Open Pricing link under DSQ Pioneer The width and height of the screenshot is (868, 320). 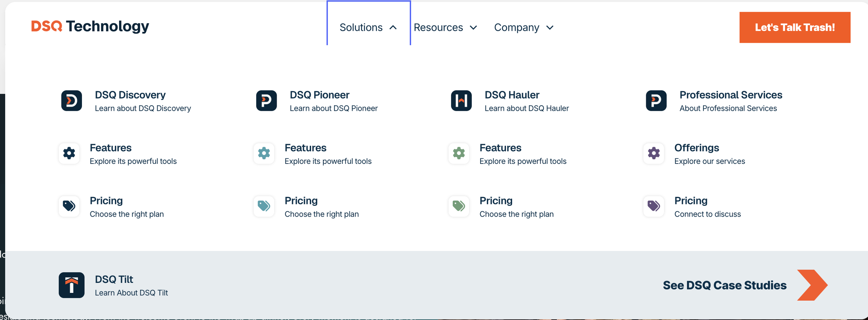301,201
